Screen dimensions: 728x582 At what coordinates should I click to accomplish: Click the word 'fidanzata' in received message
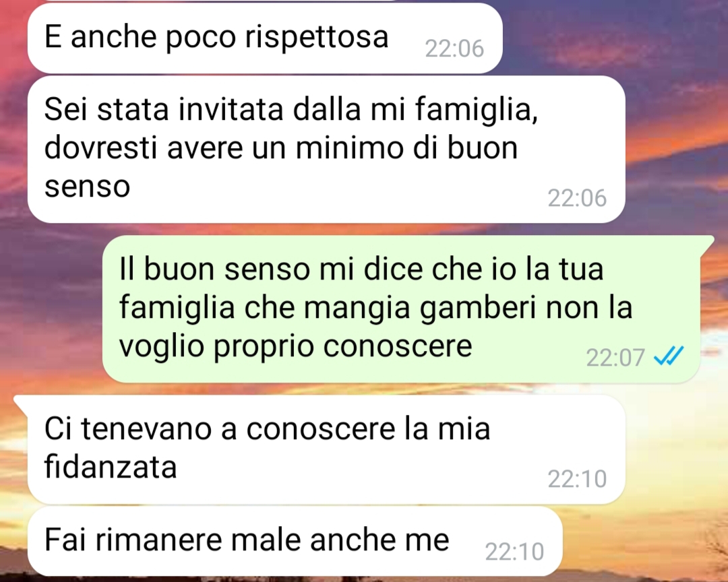pyautogui.click(x=111, y=466)
